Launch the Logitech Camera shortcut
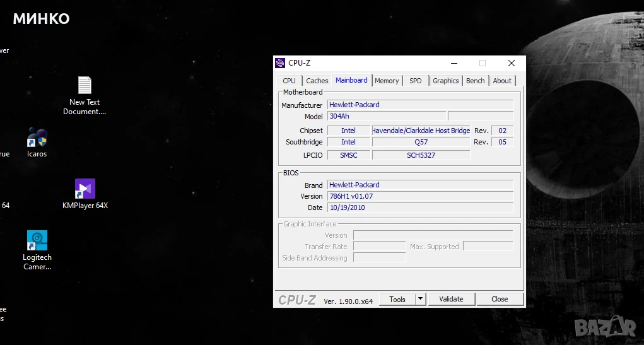 (x=37, y=250)
